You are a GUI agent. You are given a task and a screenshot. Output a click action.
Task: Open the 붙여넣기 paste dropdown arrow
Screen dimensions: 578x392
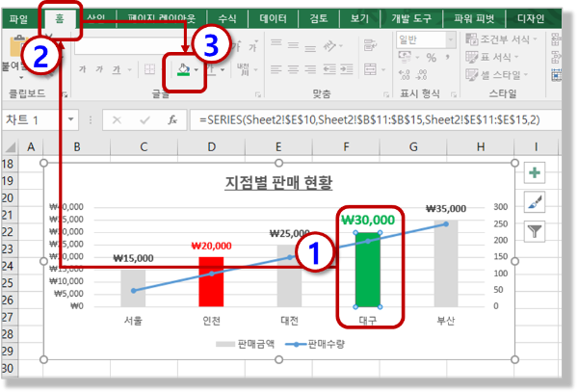point(21,78)
